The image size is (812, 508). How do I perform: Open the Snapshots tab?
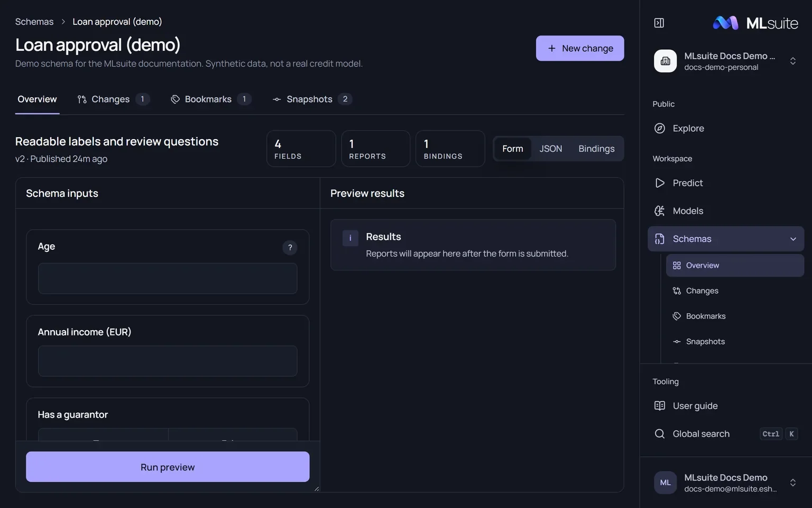pyautogui.click(x=312, y=99)
